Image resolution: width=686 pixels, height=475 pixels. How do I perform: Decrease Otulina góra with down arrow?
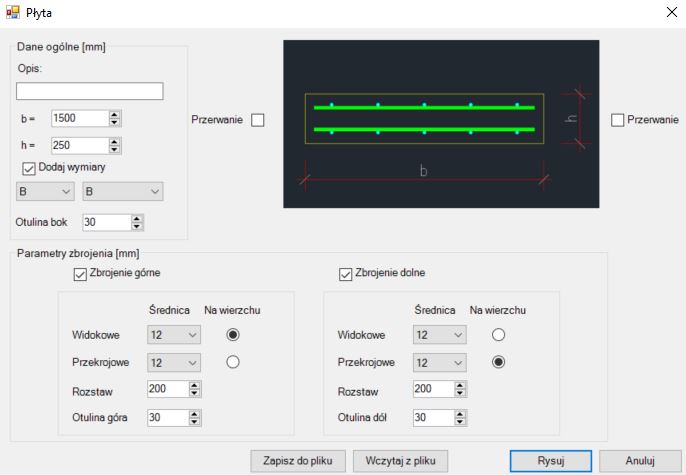click(x=195, y=422)
